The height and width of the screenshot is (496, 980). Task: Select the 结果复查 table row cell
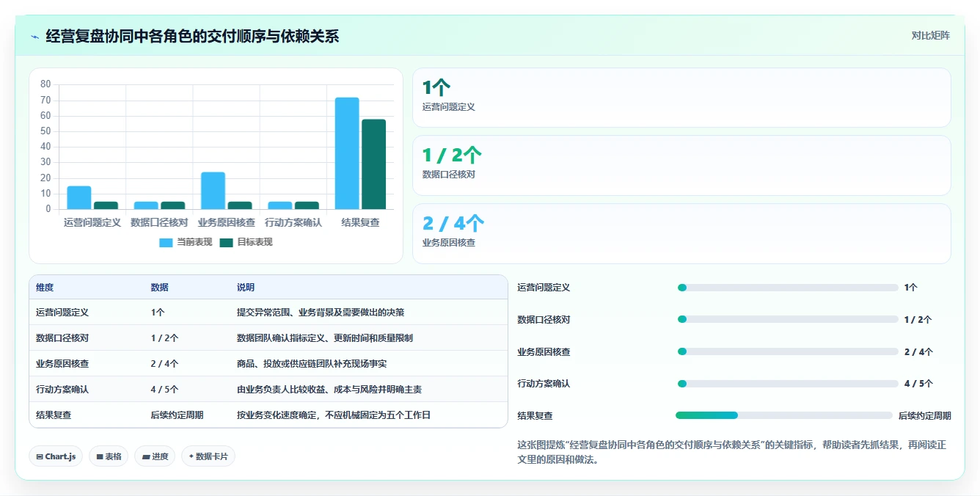(54, 415)
